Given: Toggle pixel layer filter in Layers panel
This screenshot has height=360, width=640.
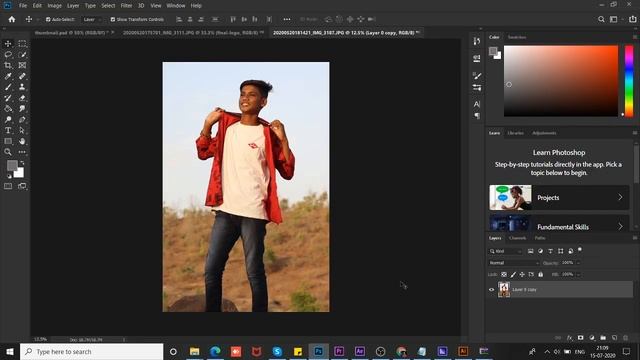Looking at the screenshot, I should [x=530, y=251].
